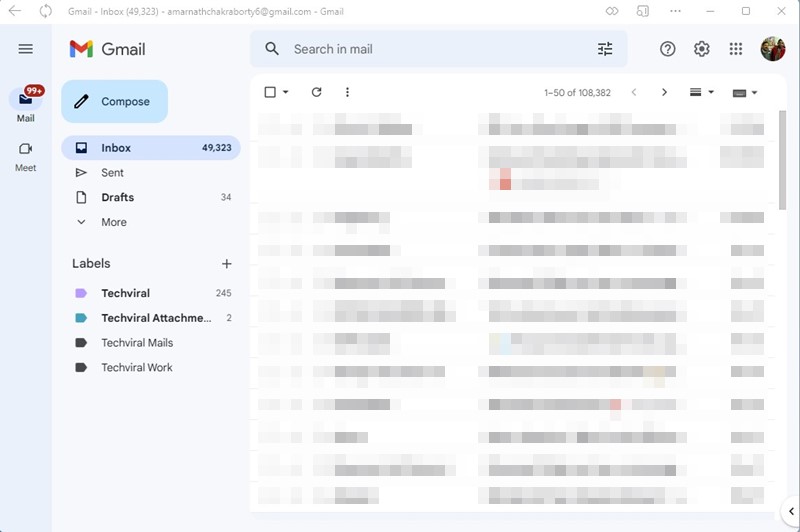Go to the next page of emails
The width and height of the screenshot is (800, 532).
tap(664, 92)
